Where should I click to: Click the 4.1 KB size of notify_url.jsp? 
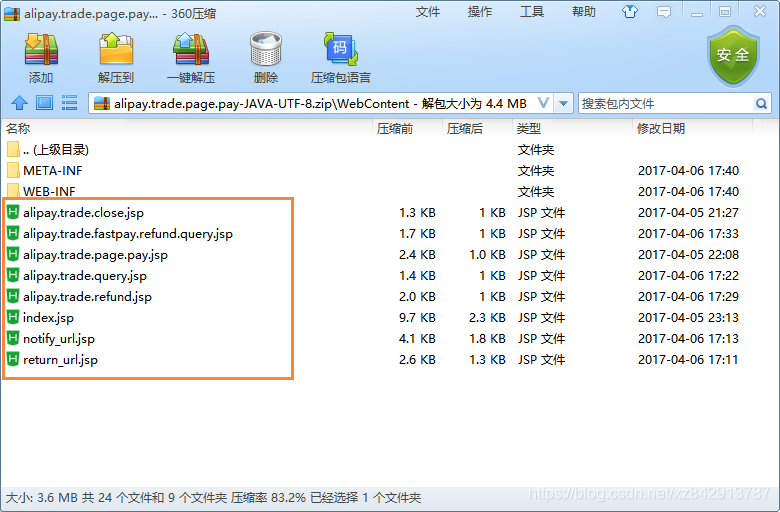click(417, 338)
